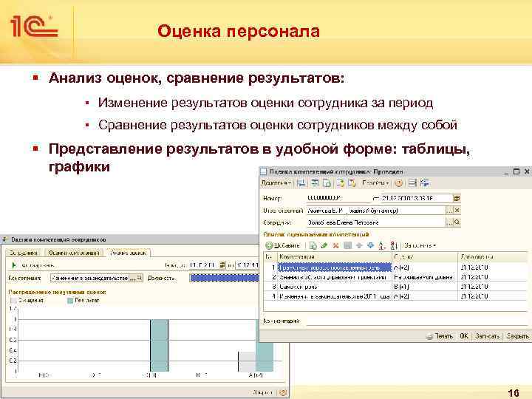
Task: Click the document date field
Action: click(417, 199)
